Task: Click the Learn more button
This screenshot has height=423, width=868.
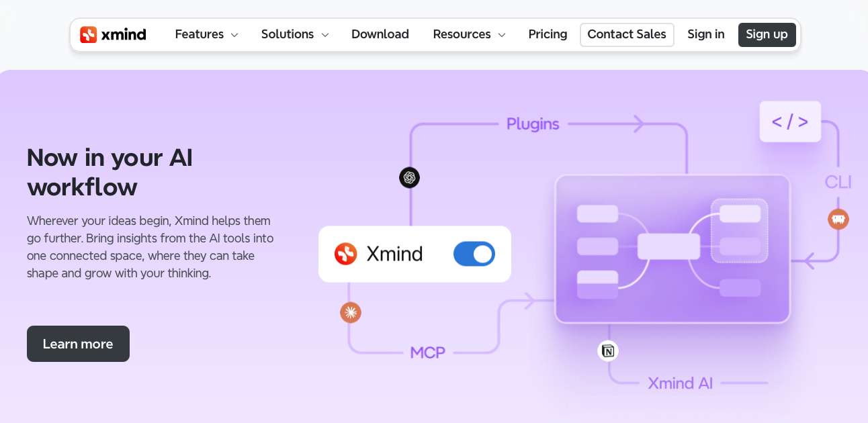Action: pyautogui.click(x=78, y=344)
